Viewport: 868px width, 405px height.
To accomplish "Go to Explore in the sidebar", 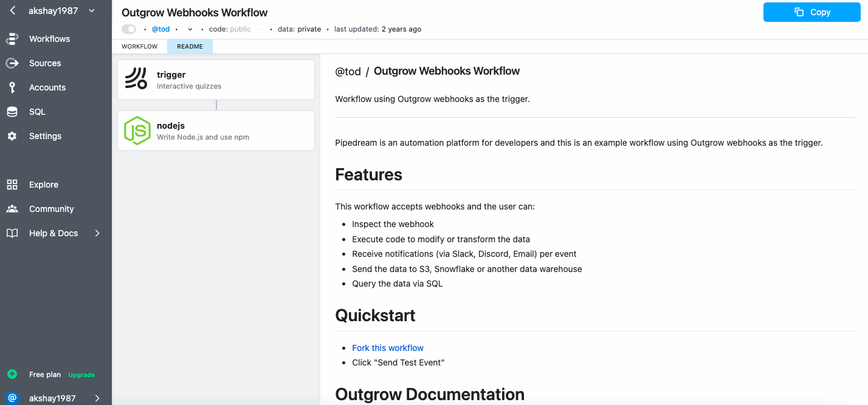I will (x=44, y=185).
